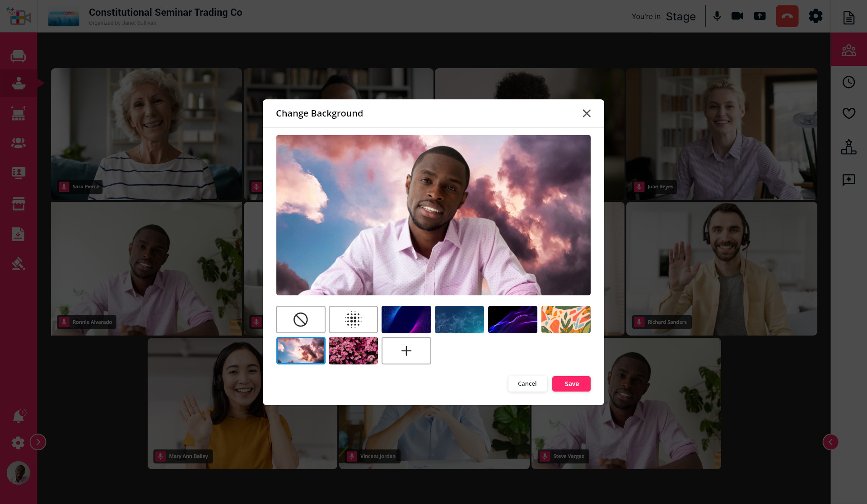Save the chosen background

[x=571, y=383]
